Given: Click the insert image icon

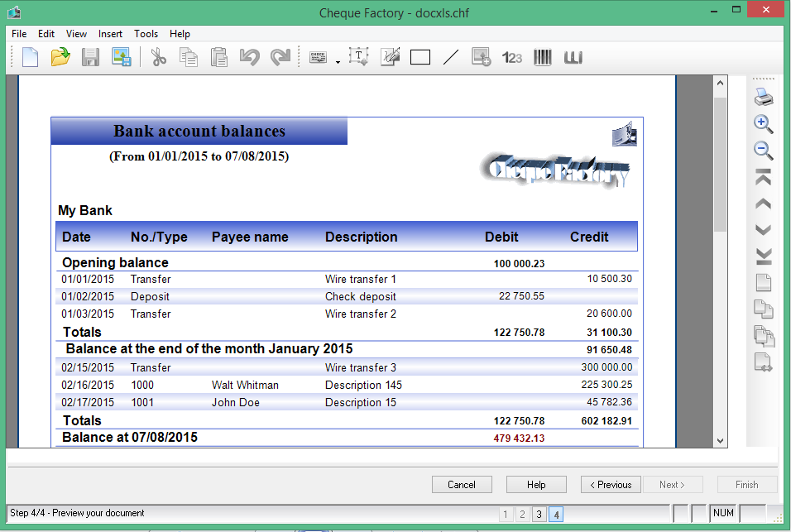Looking at the screenshot, I should [481, 57].
